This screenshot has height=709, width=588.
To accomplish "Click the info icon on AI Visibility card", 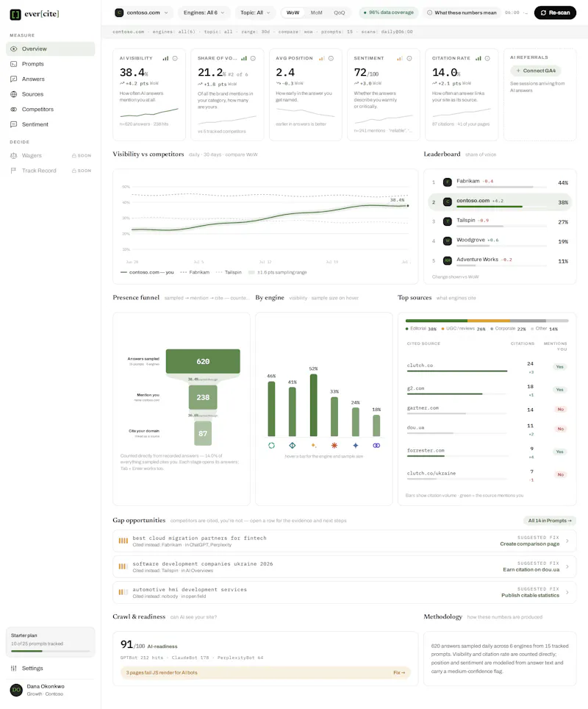I will coord(175,58).
